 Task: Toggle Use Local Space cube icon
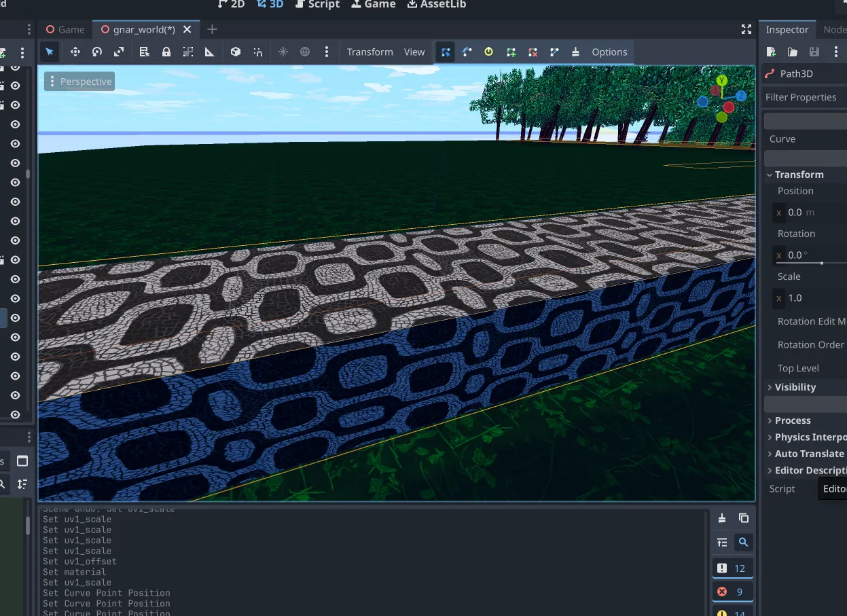[x=236, y=52]
